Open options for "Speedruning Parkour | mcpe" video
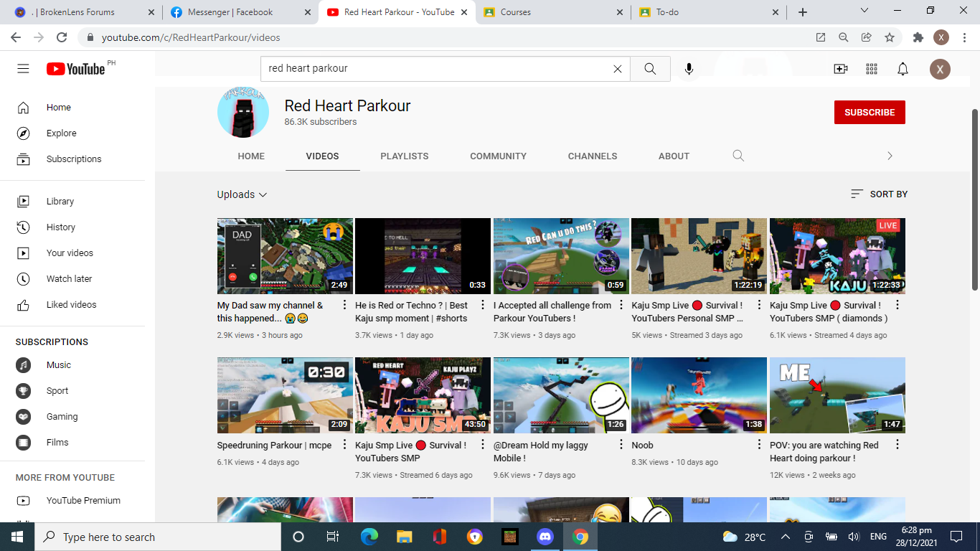The height and width of the screenshot is (551, 980). (344, 445)
